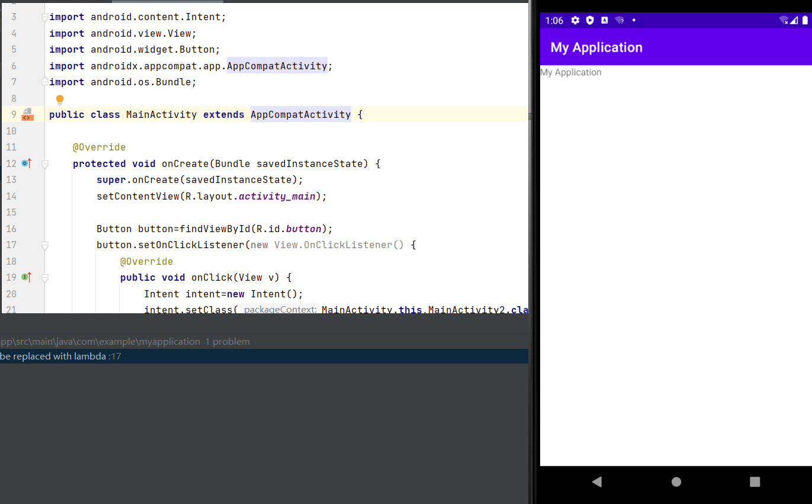Click line number 20 in the gutter
The width and height of the screenshot is (812, 504).
(11, 294)
